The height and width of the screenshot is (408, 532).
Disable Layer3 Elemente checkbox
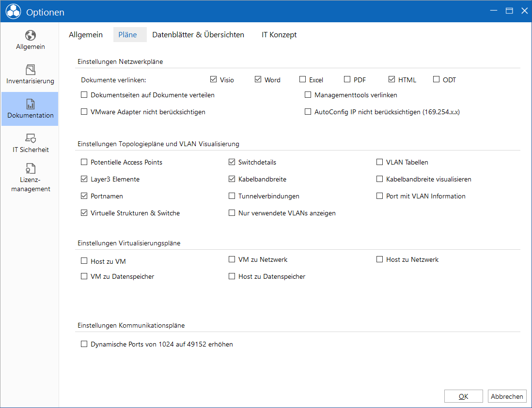tap(84, 179)
